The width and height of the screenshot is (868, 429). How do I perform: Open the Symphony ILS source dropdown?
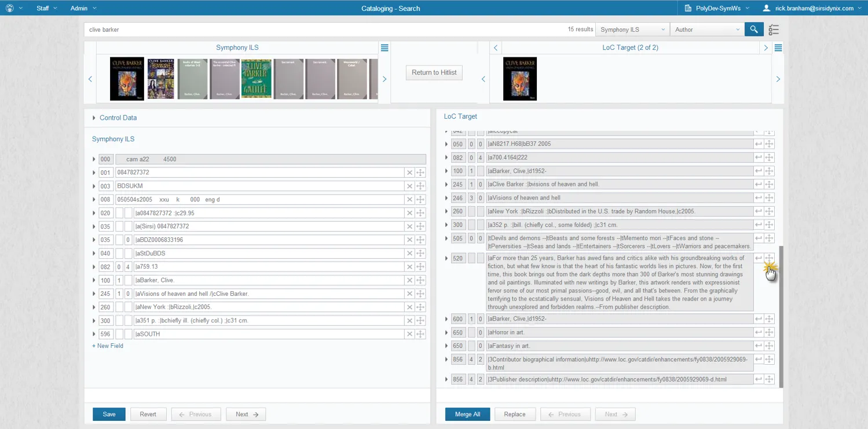pyautogui.click(x=633, y=30)
